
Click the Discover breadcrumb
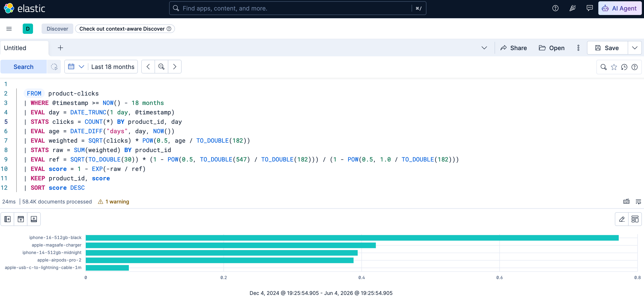(57, 29)
